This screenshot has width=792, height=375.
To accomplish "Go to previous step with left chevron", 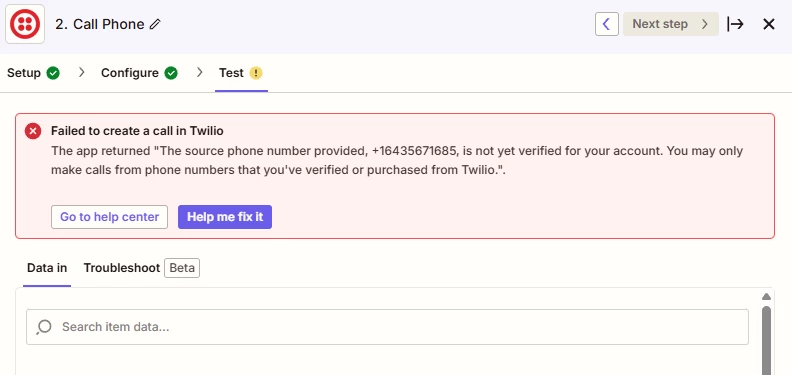I will (x=607, y=24).
